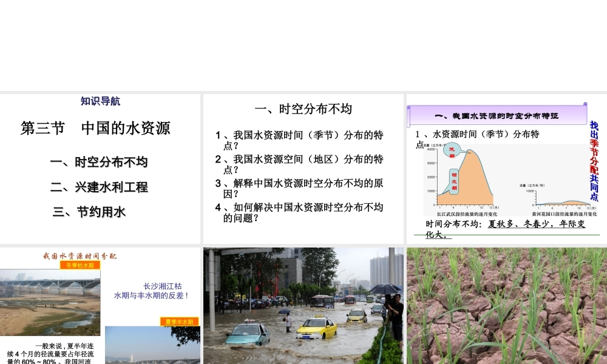Click the '知识导航' heading text
Viewport: 607px width, 364px height.
(100, 101)
